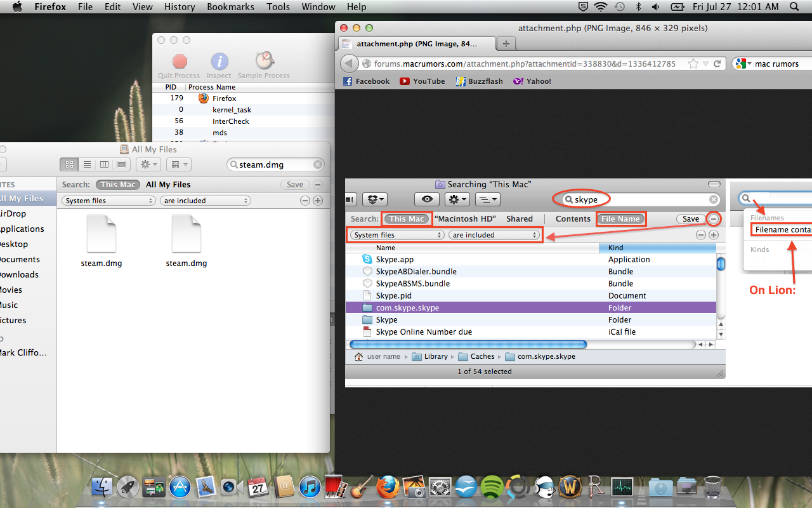Viewport: 812px width, 508px height.
Task: Open Finder arrange-by dropdown
Action: click(x=178, y=164)
